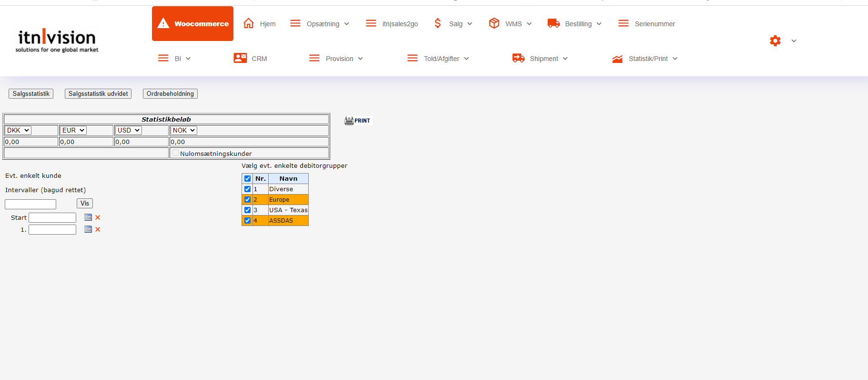
Task: Open the settings gear icon
Action: click(775, 41)
